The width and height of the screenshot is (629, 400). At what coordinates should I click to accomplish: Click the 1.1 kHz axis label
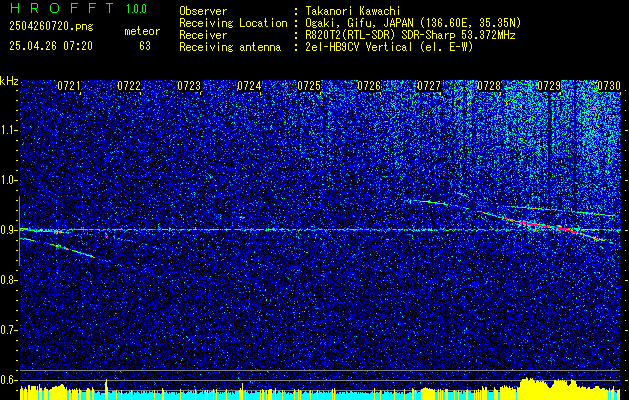pos(9,130)
